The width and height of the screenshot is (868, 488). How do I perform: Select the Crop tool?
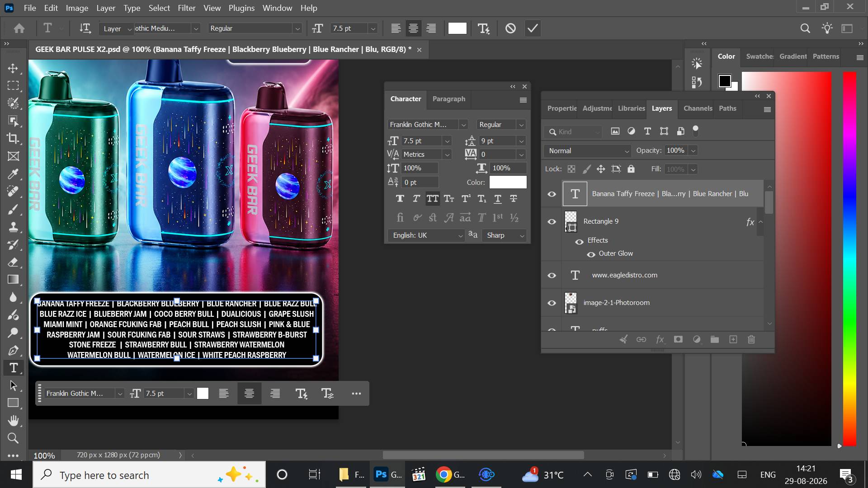[x=13, y=138]
